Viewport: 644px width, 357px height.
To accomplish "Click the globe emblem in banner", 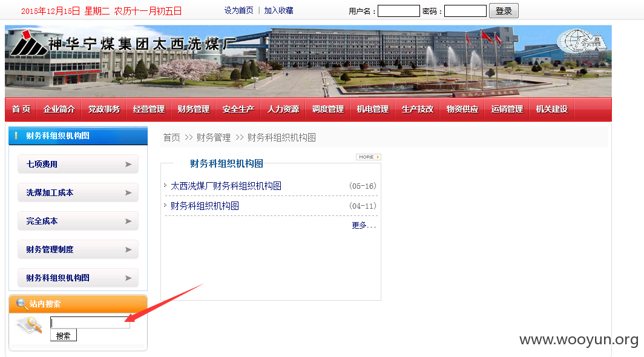I will [x=582, y=41].
